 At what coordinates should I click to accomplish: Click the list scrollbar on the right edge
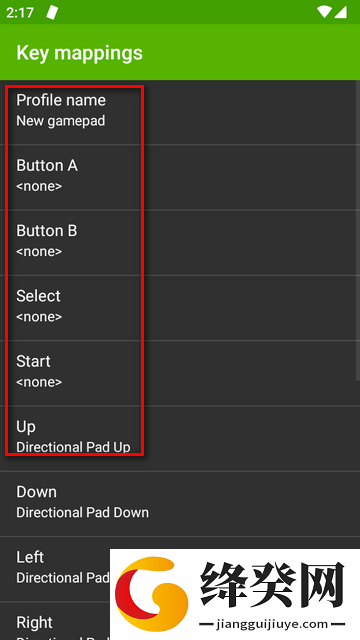[x=358, y=231]
